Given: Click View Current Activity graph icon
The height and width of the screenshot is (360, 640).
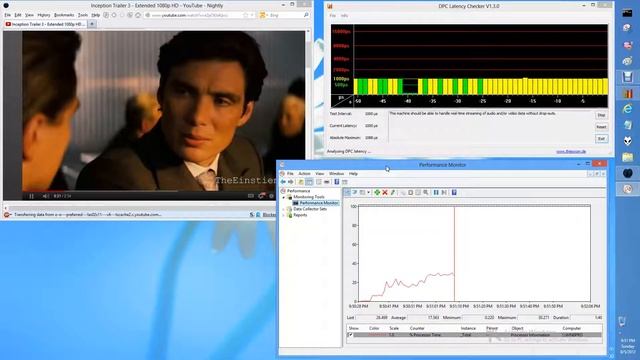Looking at the screenshot, I should 347,193.
